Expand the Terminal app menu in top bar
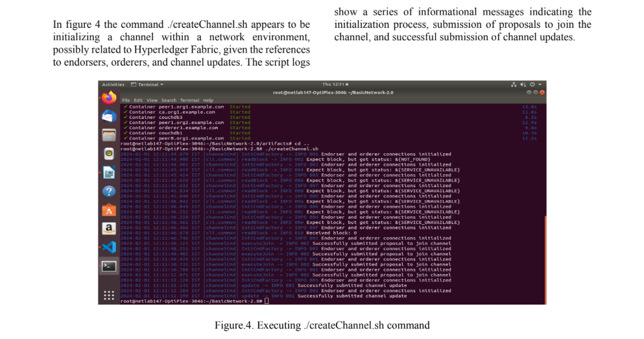The height and width of the screenshot is (339, 644). point(147,84)
